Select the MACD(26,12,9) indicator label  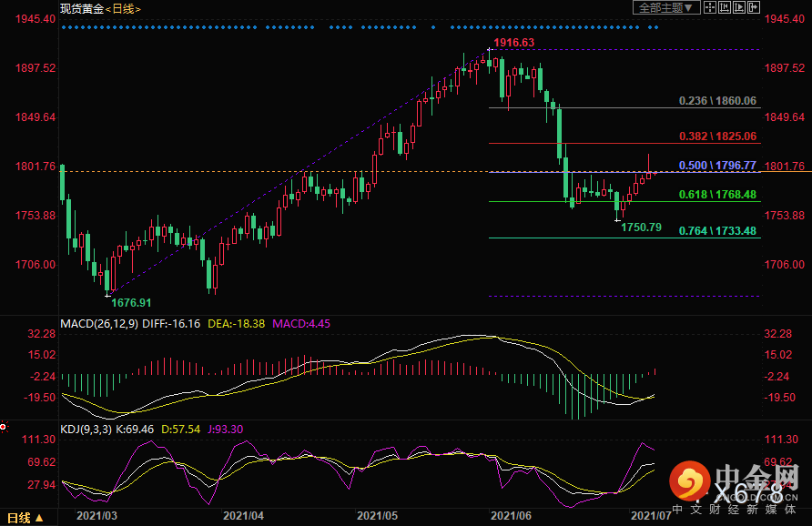pos(102,323)
